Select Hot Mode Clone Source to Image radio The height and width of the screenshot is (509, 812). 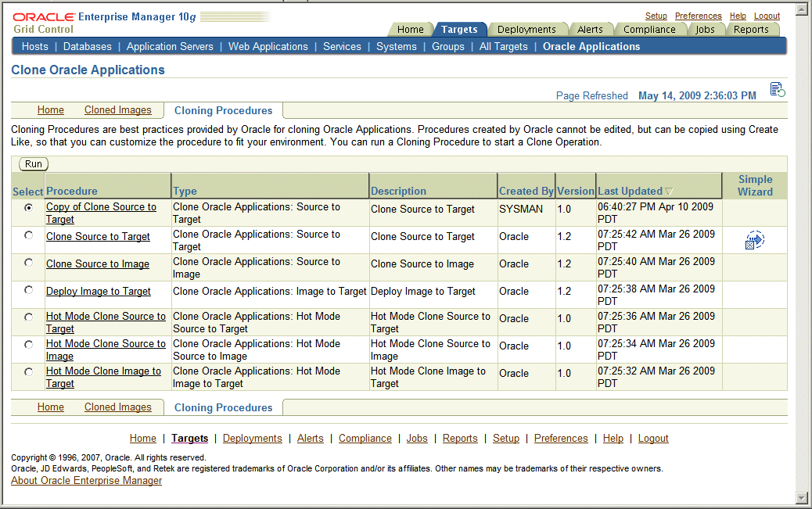click(x=28, y=345)
